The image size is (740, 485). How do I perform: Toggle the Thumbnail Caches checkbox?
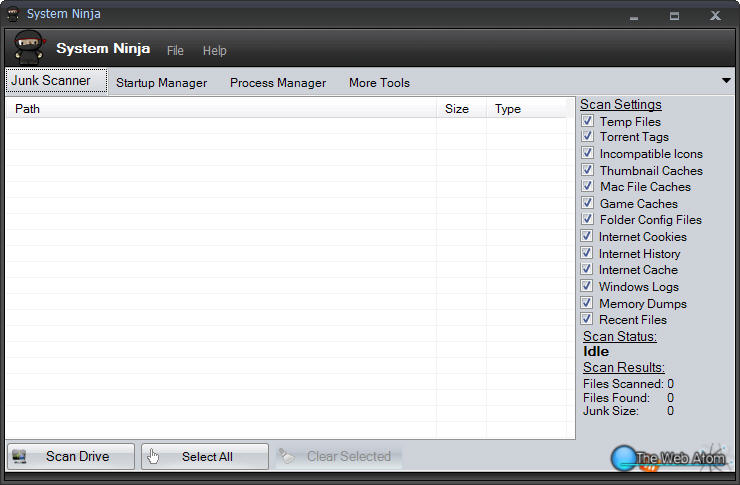(x=587, y=170)
